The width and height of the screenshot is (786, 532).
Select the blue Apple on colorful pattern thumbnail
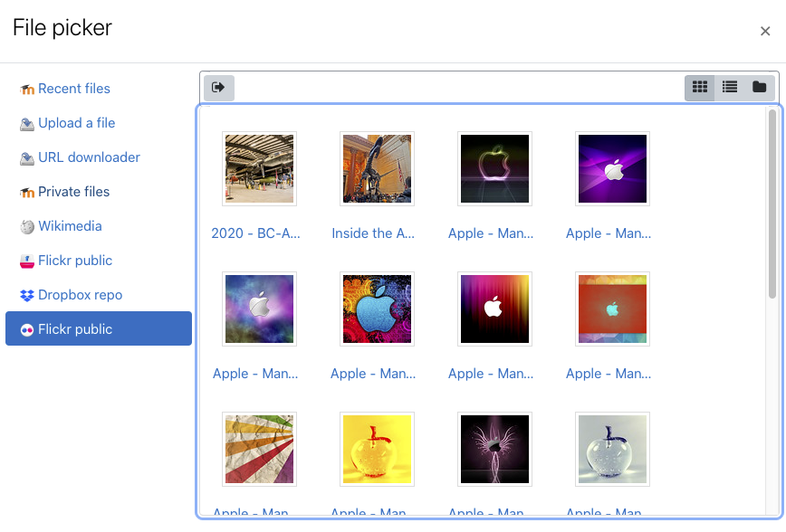click(377, 309)
